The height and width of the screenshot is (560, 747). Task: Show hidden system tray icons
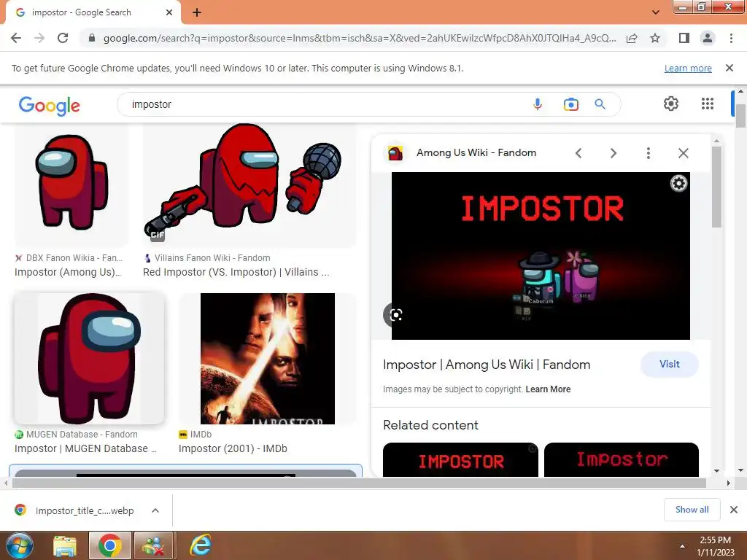click(682, 546)
